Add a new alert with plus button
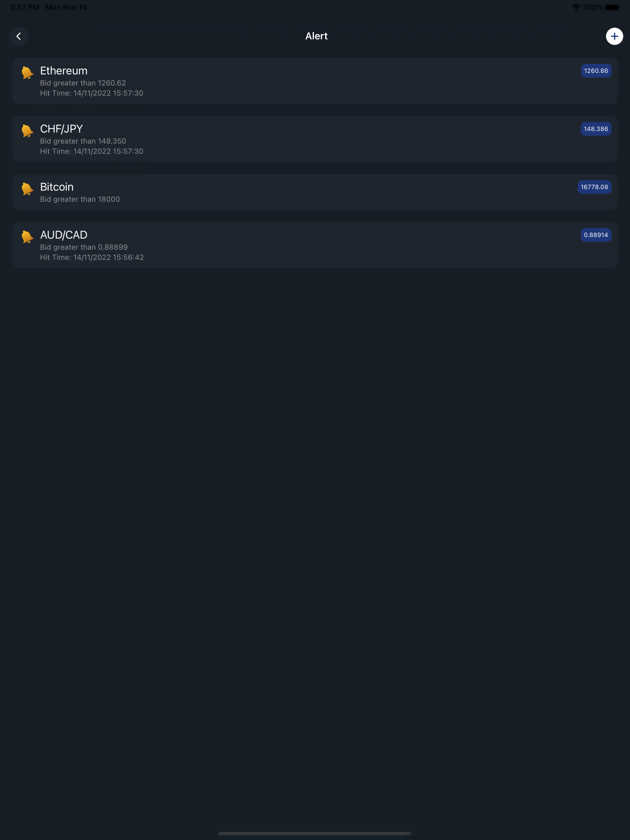 pyautogui.click(x=614, y=37)
